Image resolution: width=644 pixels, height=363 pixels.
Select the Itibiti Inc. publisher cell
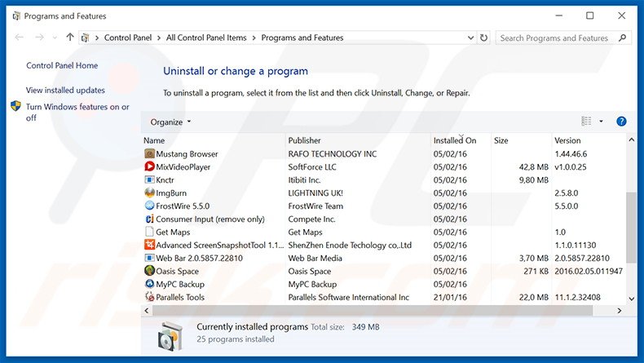(304, 180)
